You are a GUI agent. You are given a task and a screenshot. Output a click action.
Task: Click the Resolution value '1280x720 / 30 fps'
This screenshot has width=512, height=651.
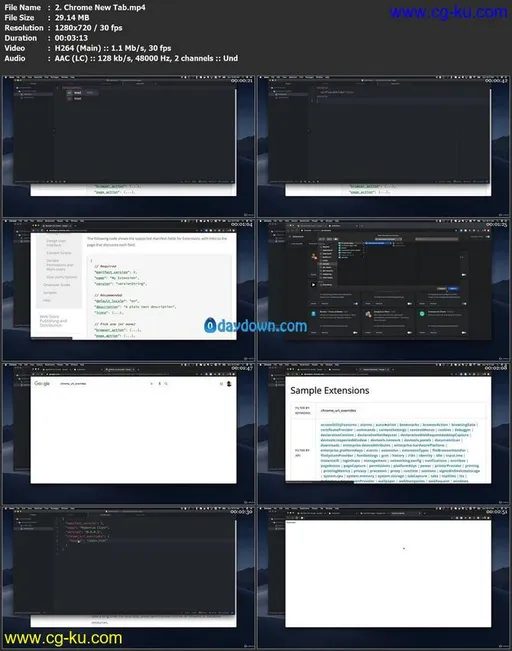pos(88,28)
